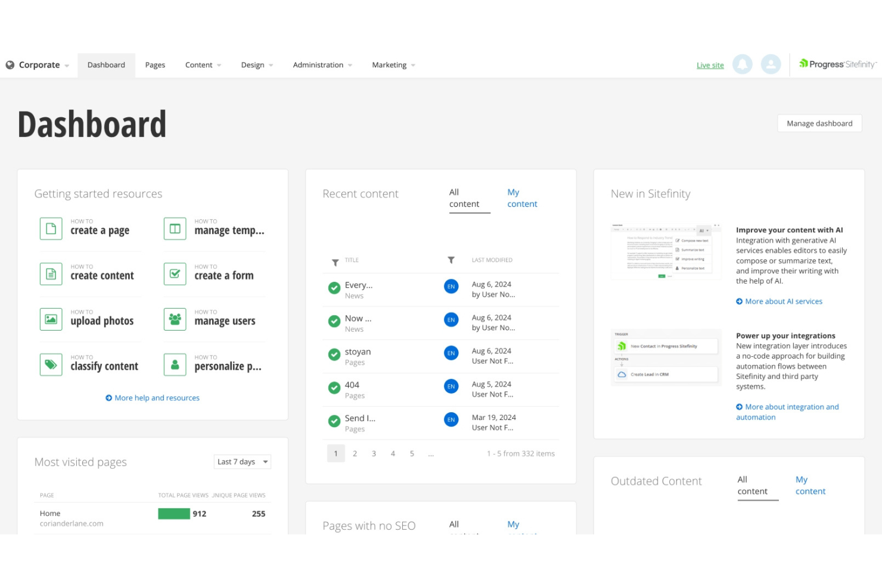Image resolution: width=882 pixels, height=588 pixels.
Task: Click the published status icon for 404
Action: pyautogui.click(x=334, y=388)
